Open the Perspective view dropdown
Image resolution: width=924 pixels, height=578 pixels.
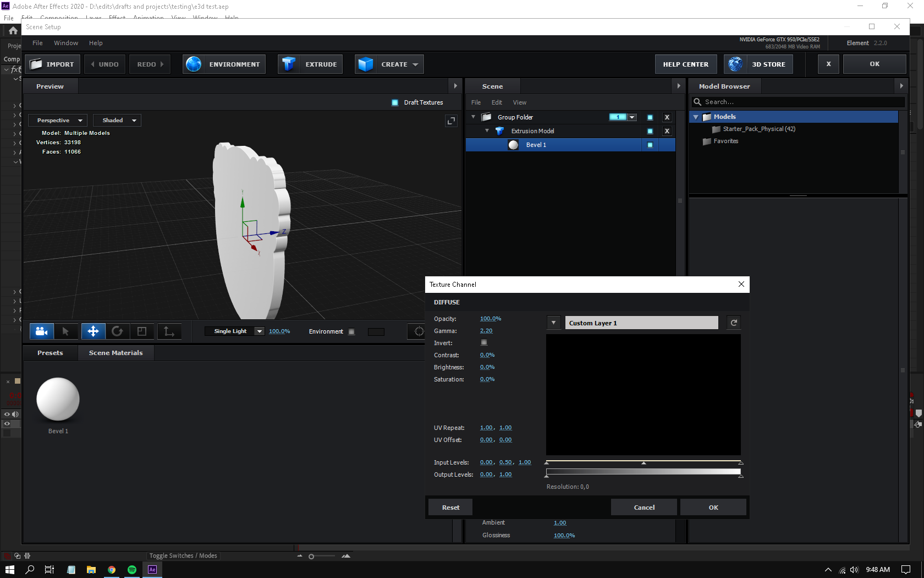57,120
